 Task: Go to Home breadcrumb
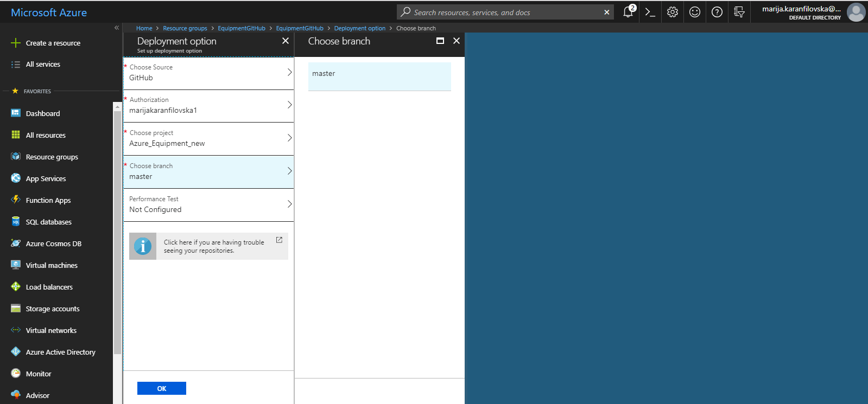[144, 28]
